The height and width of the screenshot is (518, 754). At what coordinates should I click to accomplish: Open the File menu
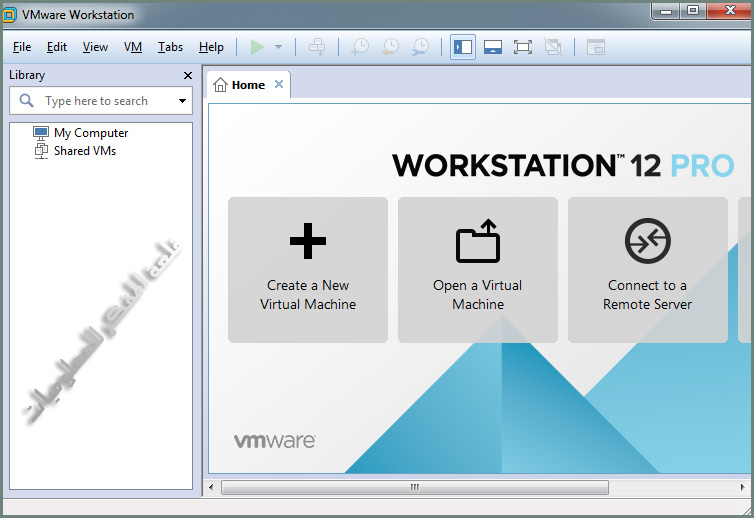tap(22, 47)
